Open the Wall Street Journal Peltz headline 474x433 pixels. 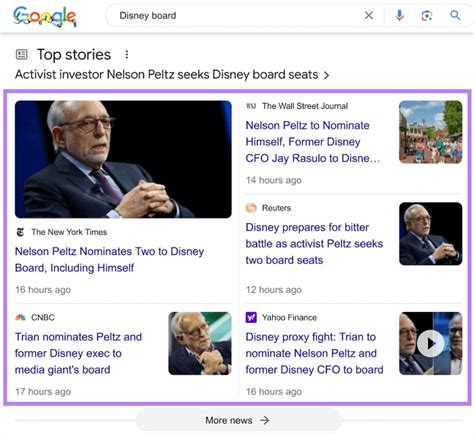(x=313, y=142)
